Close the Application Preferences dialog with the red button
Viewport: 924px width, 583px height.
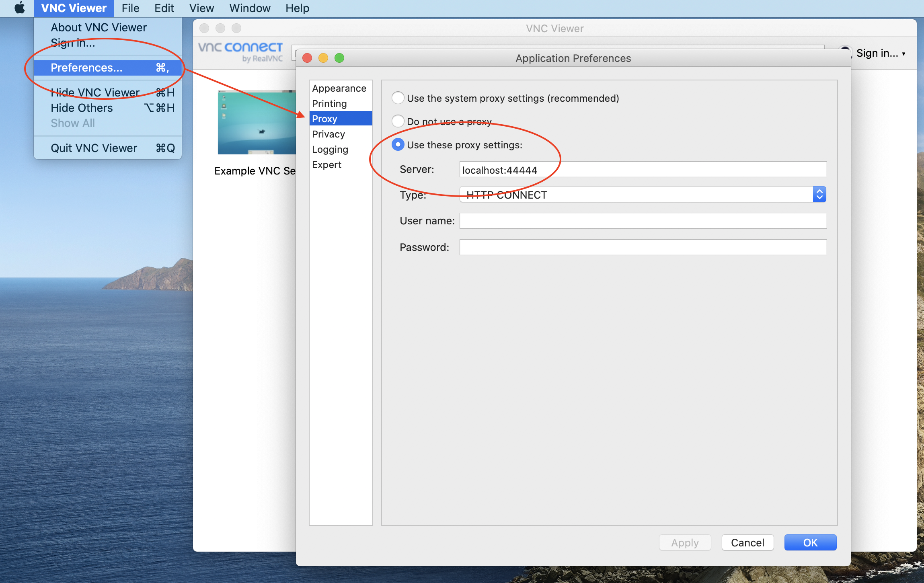coord(307,58)
